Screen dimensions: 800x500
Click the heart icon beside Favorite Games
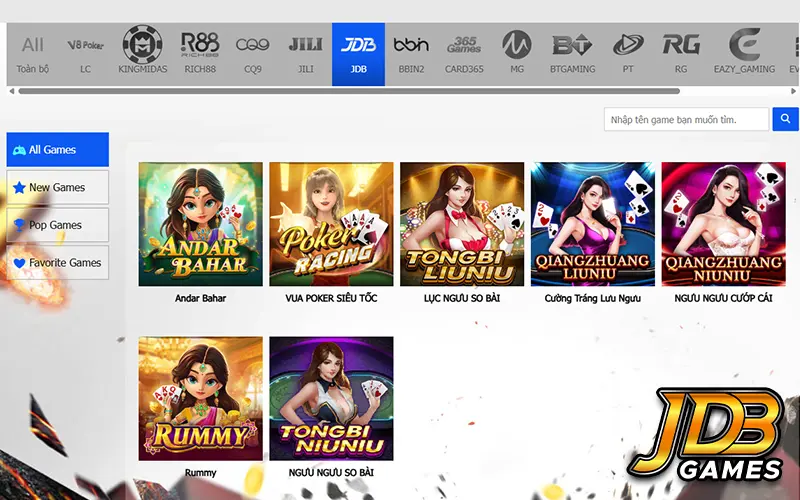[19, 263]
